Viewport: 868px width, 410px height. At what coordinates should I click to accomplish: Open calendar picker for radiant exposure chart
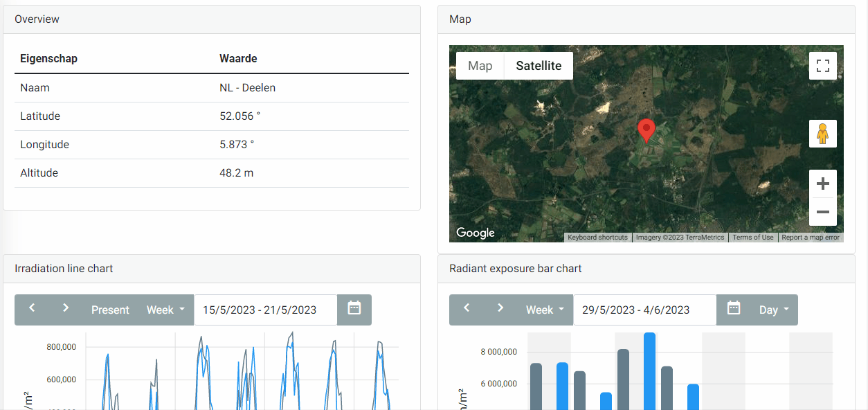click(x=734, y=310)
